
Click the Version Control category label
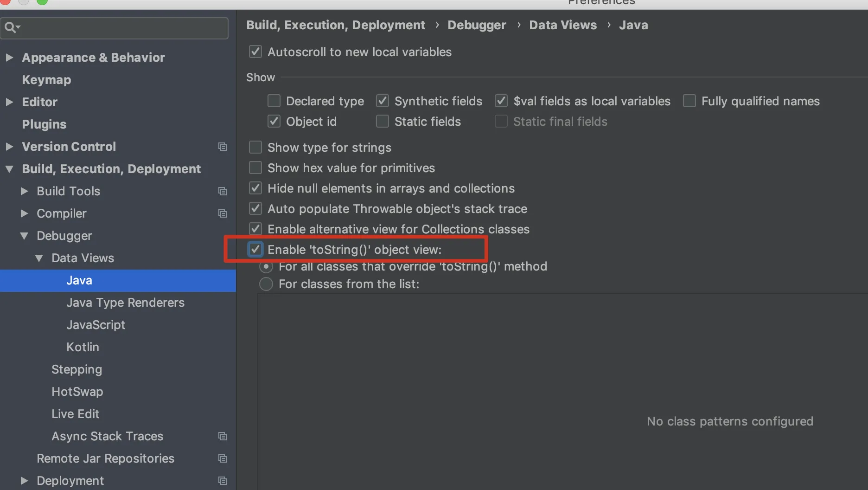(x=69, y=147)
